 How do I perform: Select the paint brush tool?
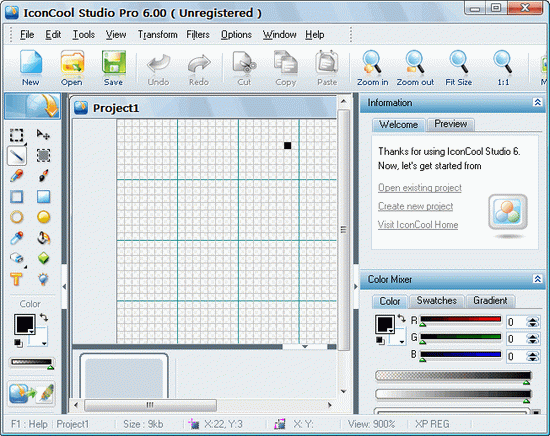pyautogui.click(x=43, y=176)
